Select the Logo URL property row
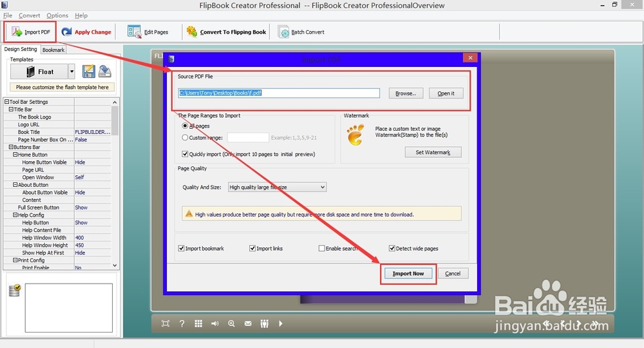The width and height of the screenshot is (644, 348). click(57, 124)
